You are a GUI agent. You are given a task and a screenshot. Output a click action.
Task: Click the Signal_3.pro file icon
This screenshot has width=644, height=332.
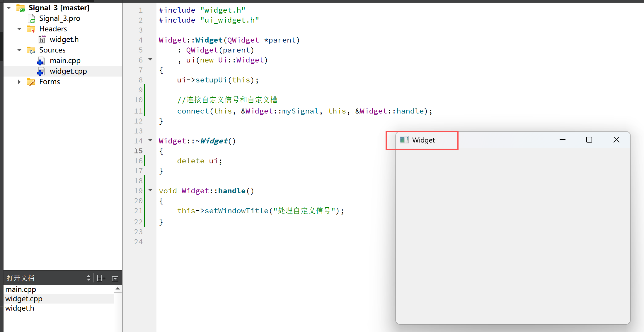[x=32, y=19]
